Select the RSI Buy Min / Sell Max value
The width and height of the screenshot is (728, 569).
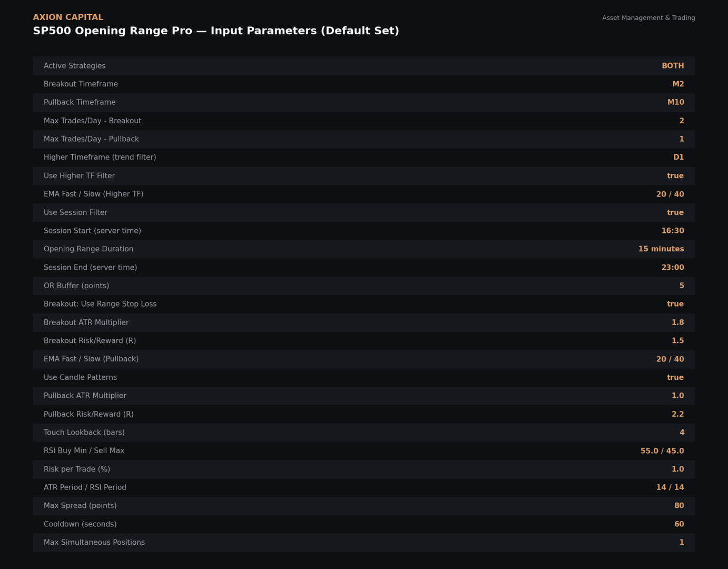coord(662,451)
